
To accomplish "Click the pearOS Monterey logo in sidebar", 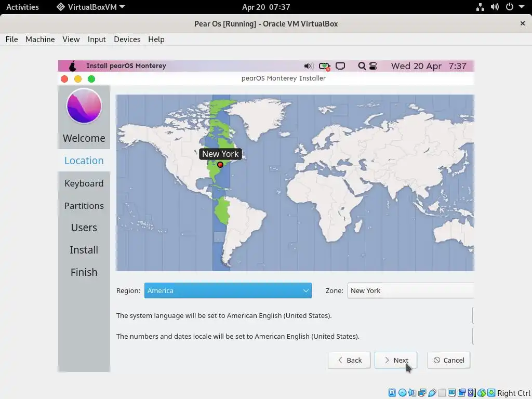I will point(84,106).
